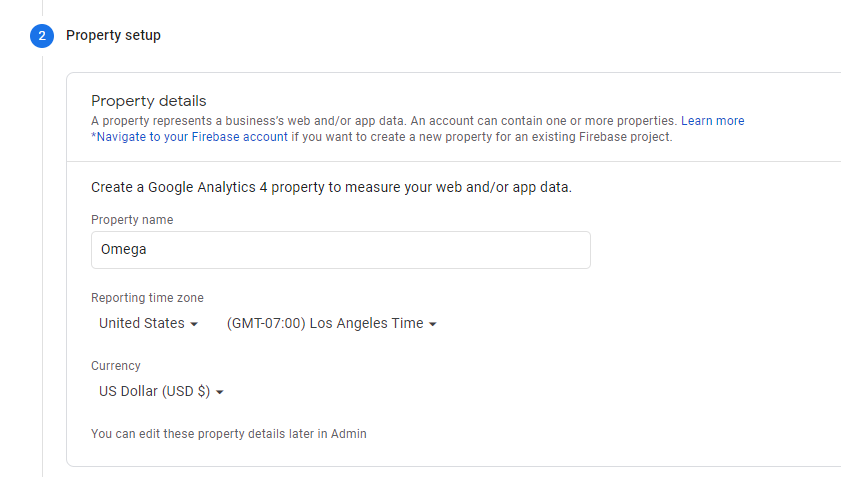
Task: Open the Navigate to your Firebase account link
Action: [x=189, y=137]
